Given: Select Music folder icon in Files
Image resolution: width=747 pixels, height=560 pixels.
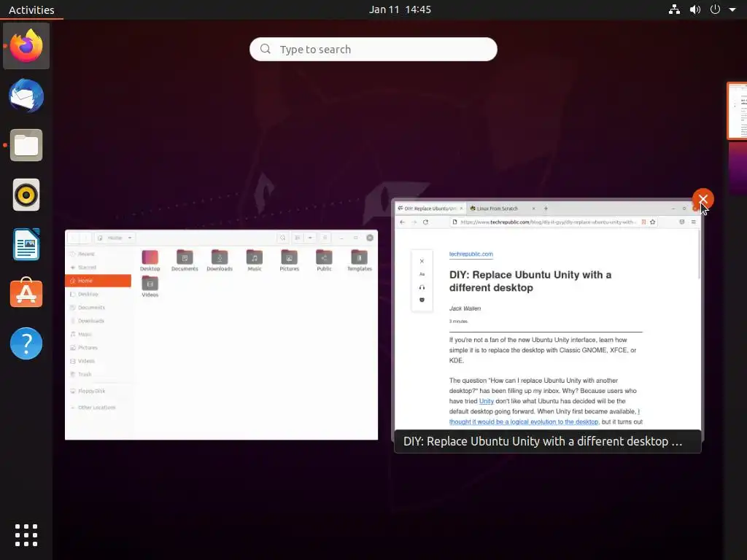Looking at the screenshot, I should 255,260.
